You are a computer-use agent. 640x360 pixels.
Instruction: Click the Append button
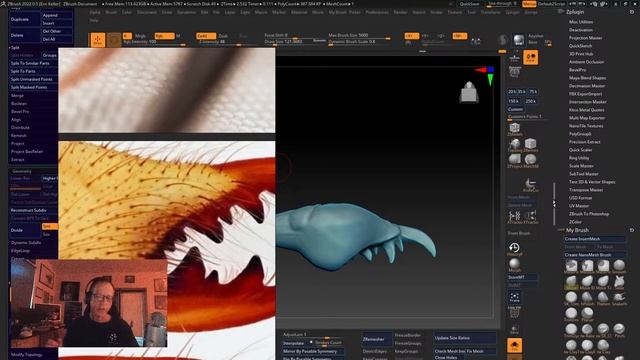click(x=57, y=15)
